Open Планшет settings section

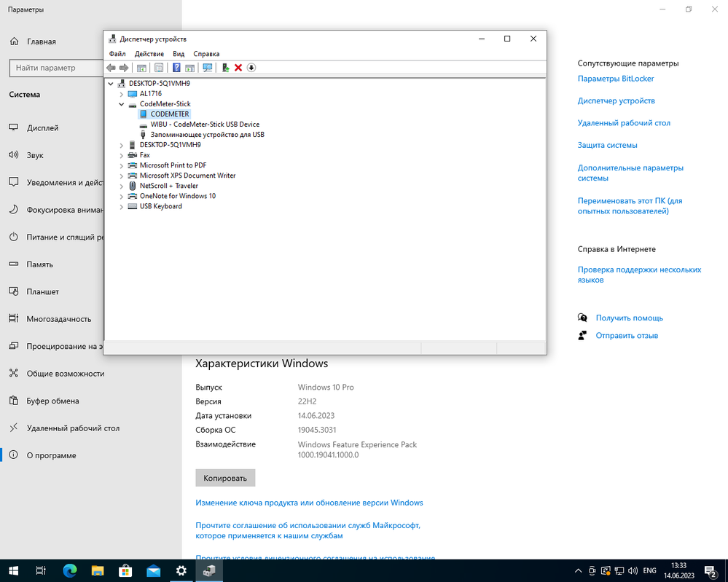coord(43,291)
